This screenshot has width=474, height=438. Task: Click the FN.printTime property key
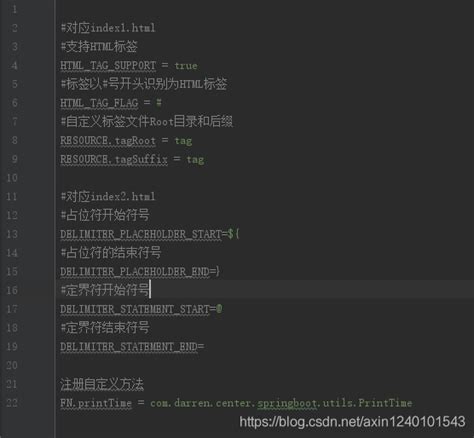96,403
